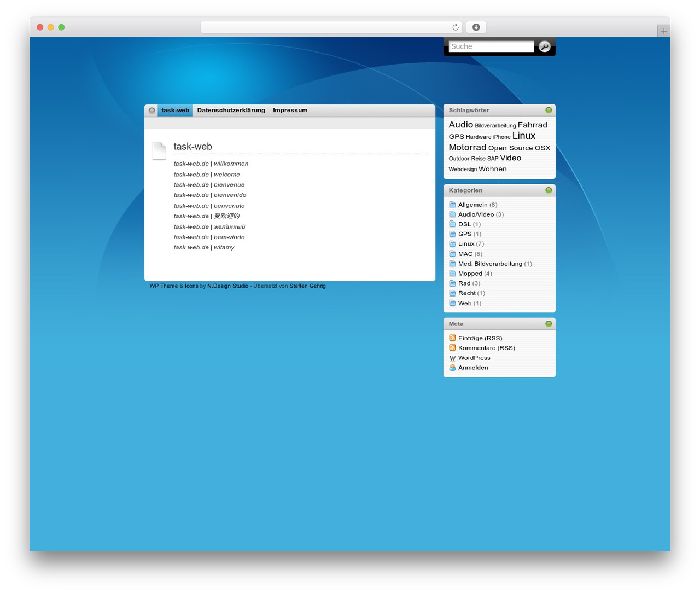
Task: Click folder icon next to Allgemein
Action: coord(452,205)
